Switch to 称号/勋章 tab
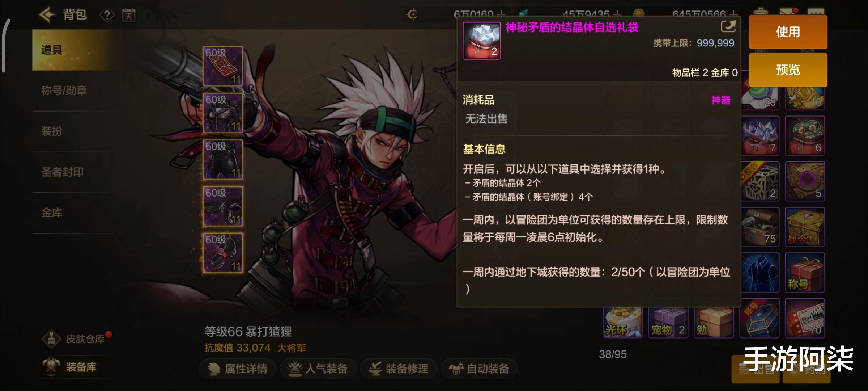The image size is (868, 391). pyautogui.click(x=64, y=91)
